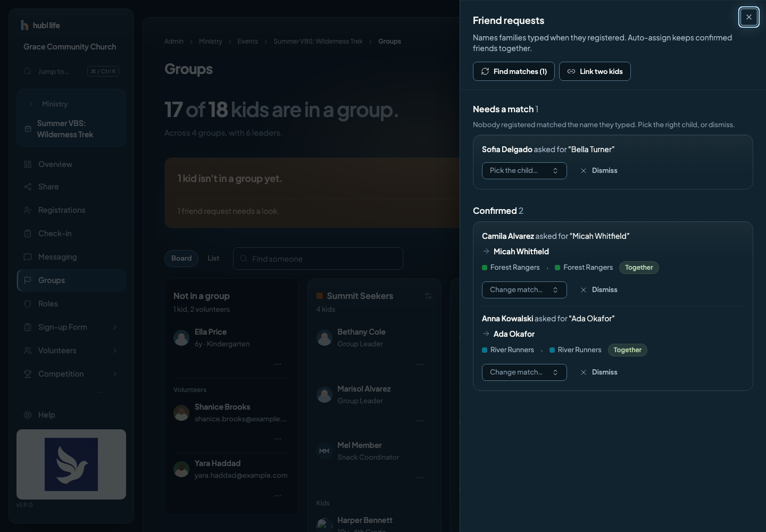Click Link two kids button

click(x=595, y=71)
